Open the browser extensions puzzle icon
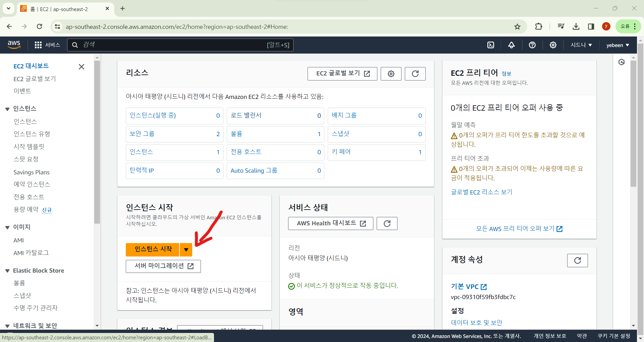Screen dimensions: 644x342 coord(539,26)
